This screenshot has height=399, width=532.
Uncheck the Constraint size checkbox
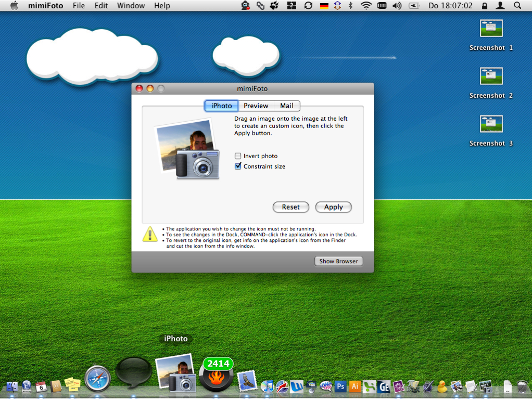click(238, 166)
